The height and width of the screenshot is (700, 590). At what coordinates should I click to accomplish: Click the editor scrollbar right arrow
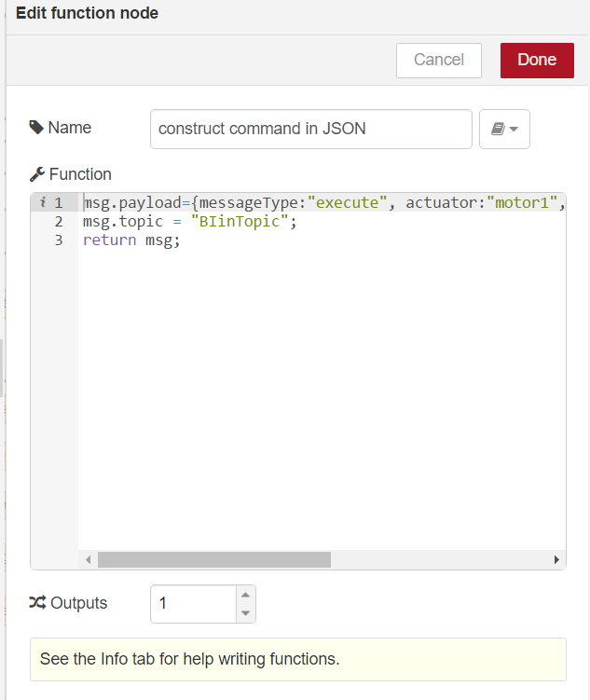(556, 560)
